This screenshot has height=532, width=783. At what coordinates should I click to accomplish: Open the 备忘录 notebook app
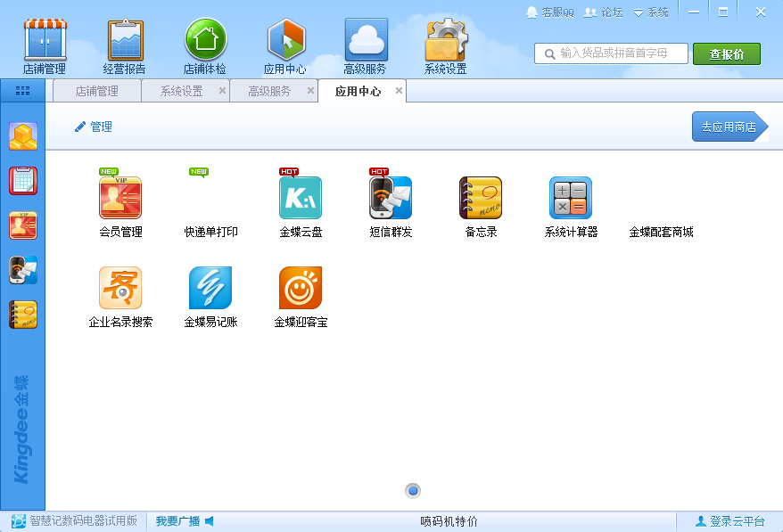tap(481, 198)
